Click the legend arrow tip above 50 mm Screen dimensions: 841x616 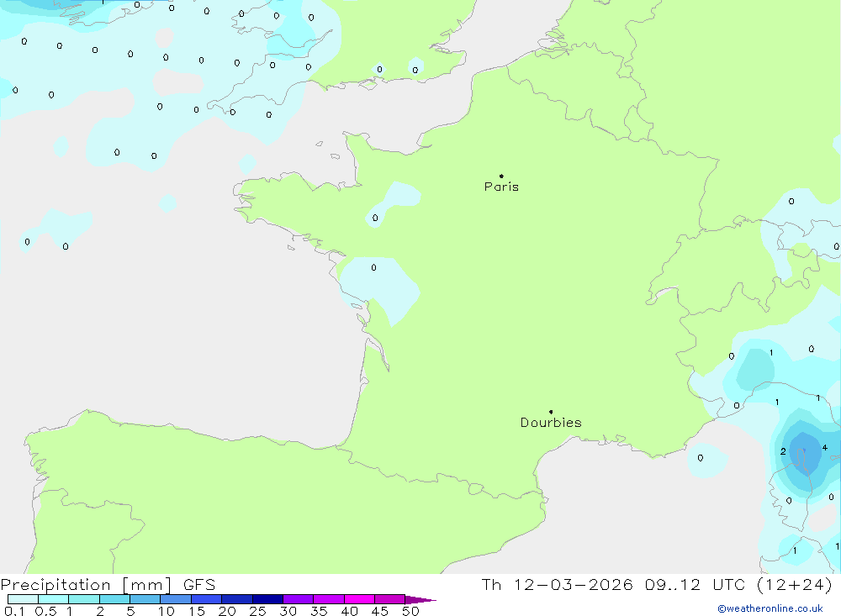(421, 599)
